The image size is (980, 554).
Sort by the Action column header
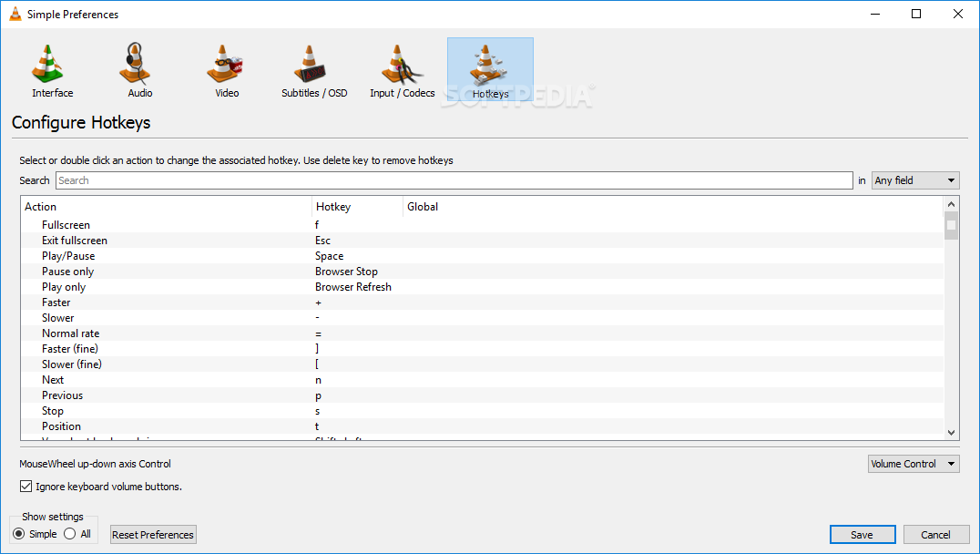coord(167,207)
